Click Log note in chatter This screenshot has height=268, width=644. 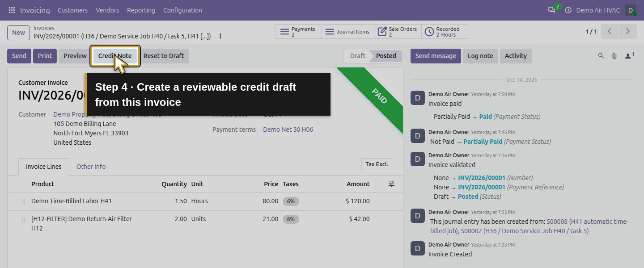pos(480,56)
